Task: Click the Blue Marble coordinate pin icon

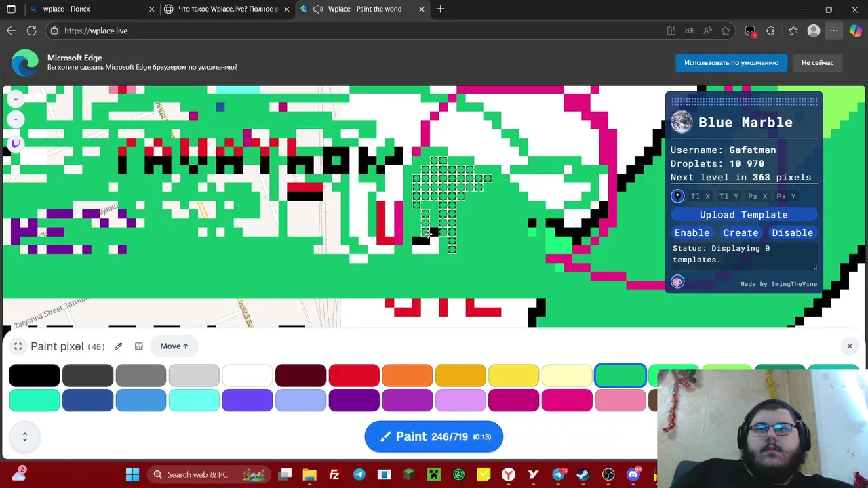Action: [x=677, y=196]
